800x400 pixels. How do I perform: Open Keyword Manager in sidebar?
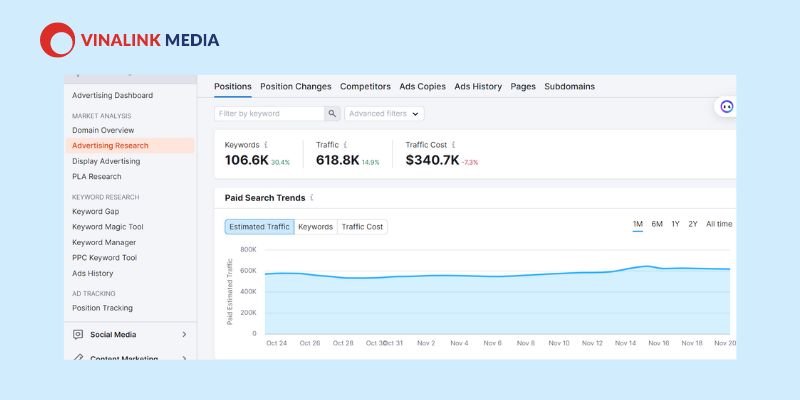pos(104,242)
